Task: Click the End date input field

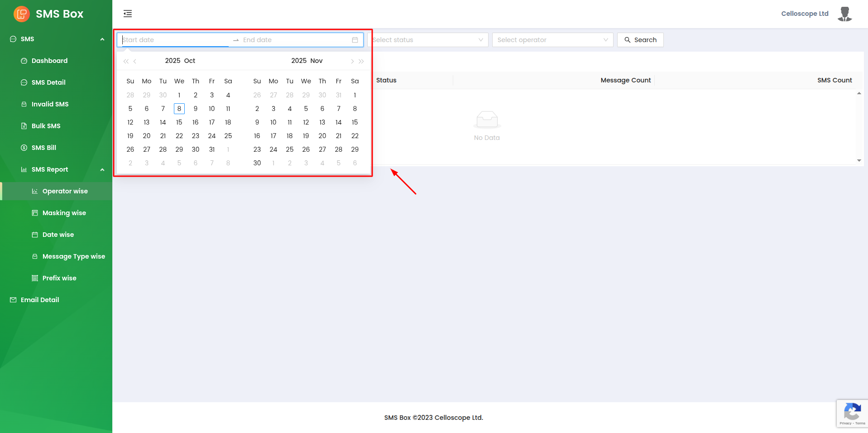Action: click(x=294, y=40)
